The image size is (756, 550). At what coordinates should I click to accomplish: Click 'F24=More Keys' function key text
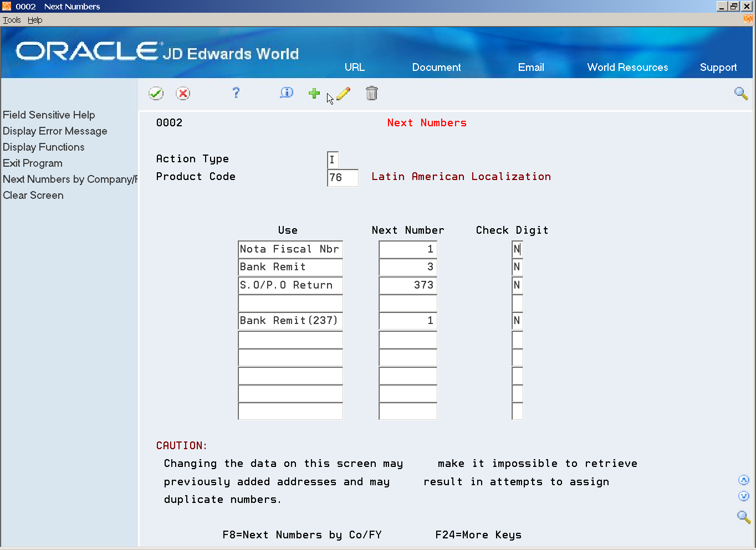coord(478,535)
